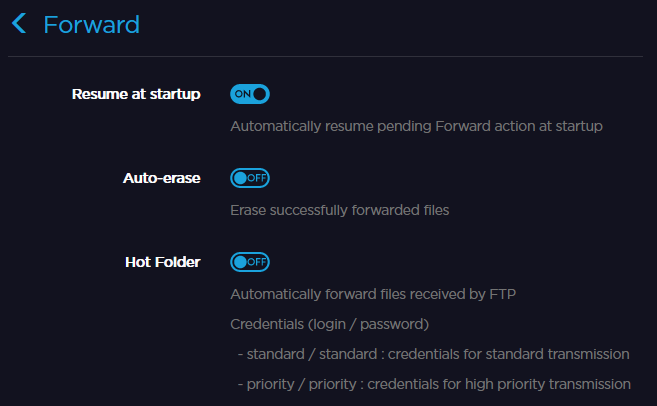
Task: Click the round knob on Auto-erase switch
Action: coord(240,178)
